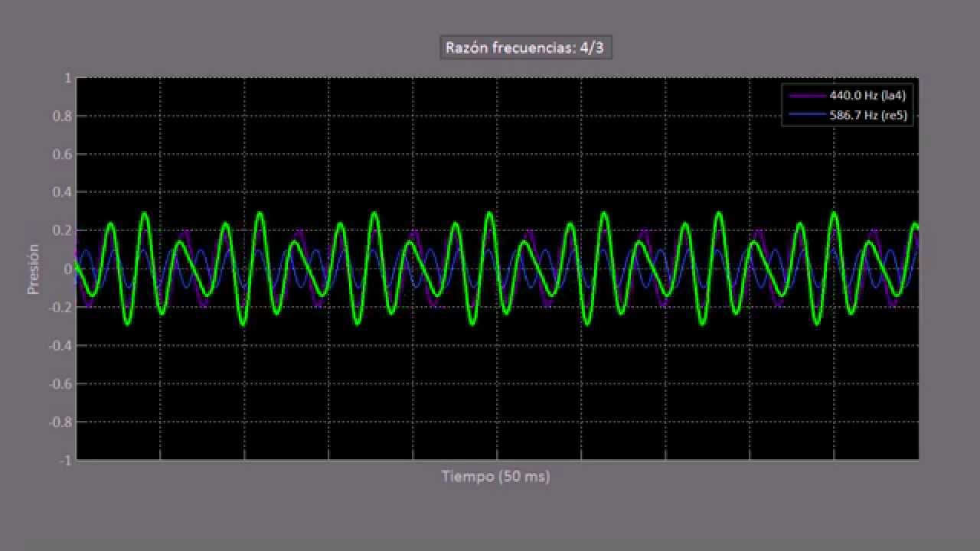The height and width of the screenshot is (551, 980).
Task: Click the y-axis tick label -1
Action: [66, 461]
